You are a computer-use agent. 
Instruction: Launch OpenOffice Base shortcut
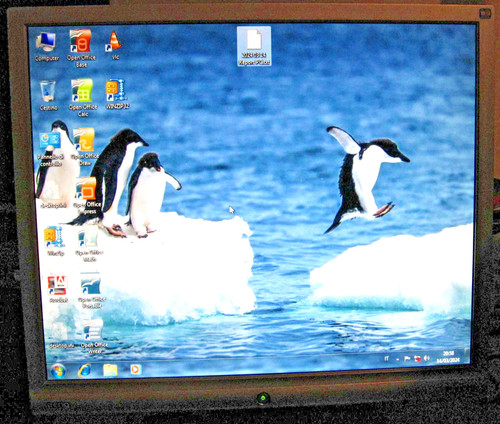point(81,48)
